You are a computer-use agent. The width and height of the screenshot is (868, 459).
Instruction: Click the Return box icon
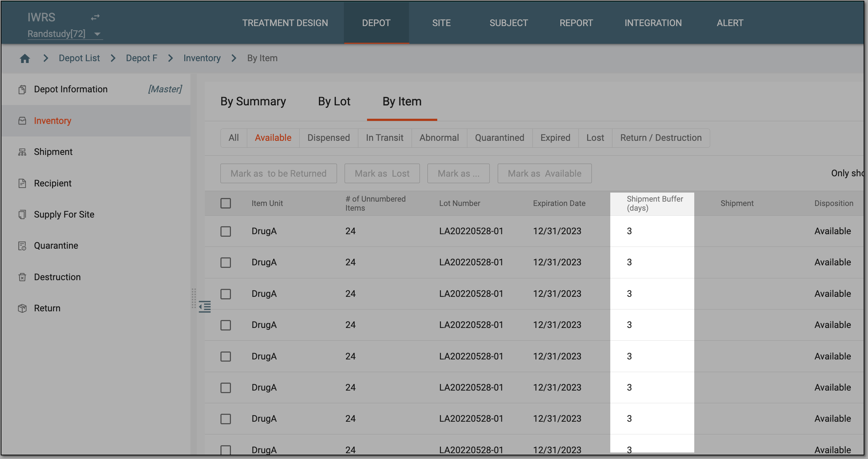pos(22,308)
